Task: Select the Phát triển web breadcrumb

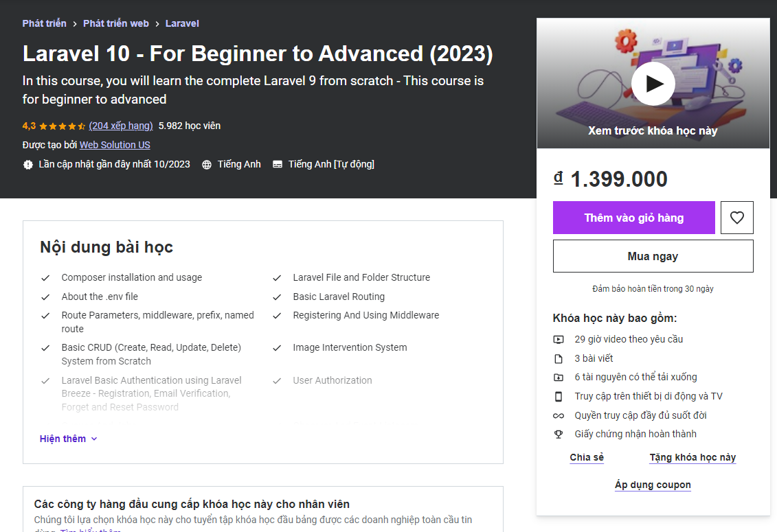Action: pyautogui.click(x=115, y=23)
